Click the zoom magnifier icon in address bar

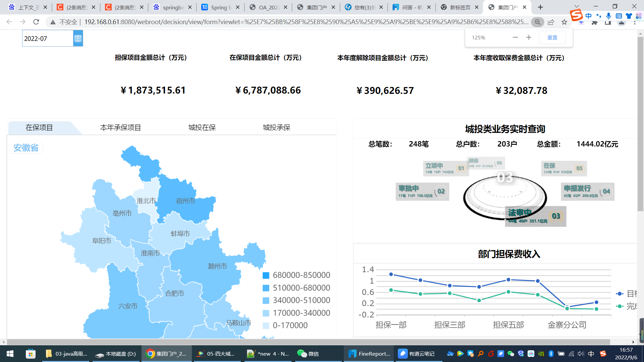coord(537,22)
